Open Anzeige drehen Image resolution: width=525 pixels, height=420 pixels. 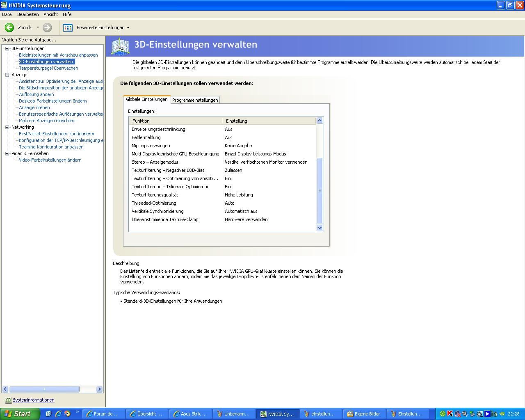(34, 107)
